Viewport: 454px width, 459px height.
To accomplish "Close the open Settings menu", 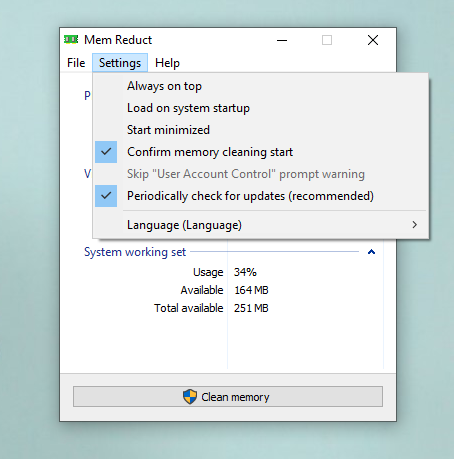I will click(120, 63).
